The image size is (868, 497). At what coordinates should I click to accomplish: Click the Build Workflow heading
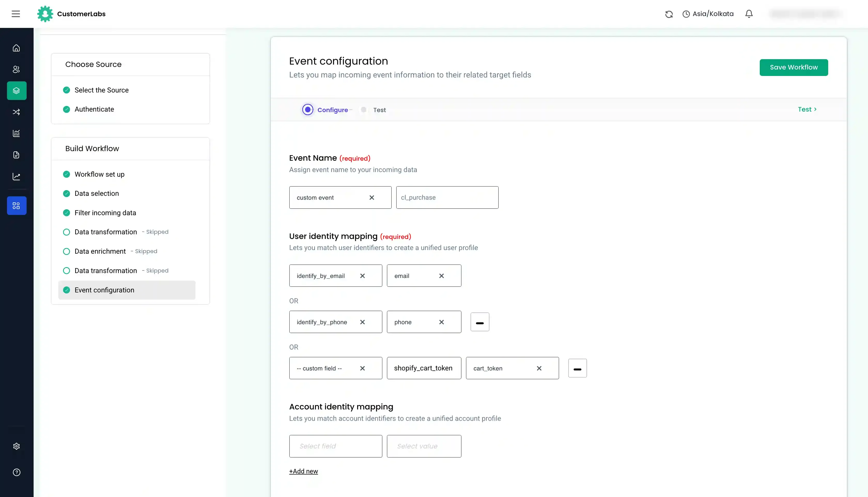click(92, 149)
